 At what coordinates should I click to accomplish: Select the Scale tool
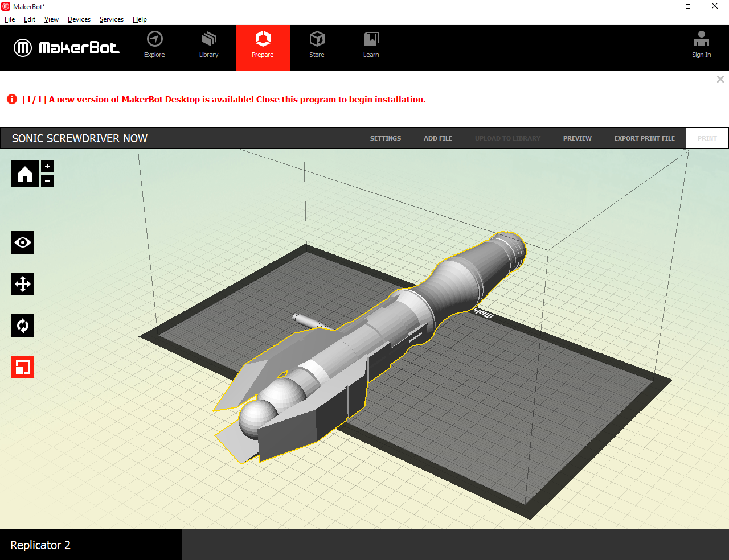coord(23,367)
